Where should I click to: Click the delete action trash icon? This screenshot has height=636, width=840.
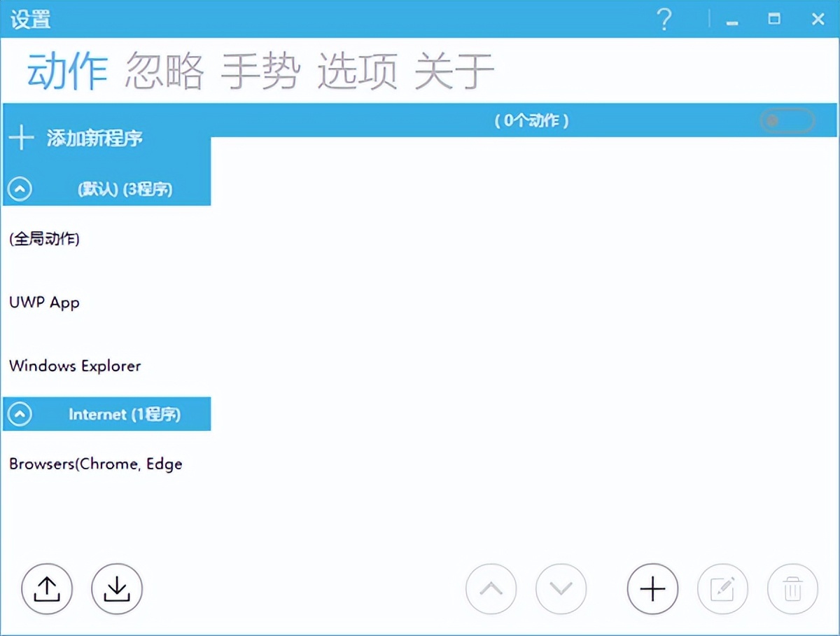(x=792, y=589)
